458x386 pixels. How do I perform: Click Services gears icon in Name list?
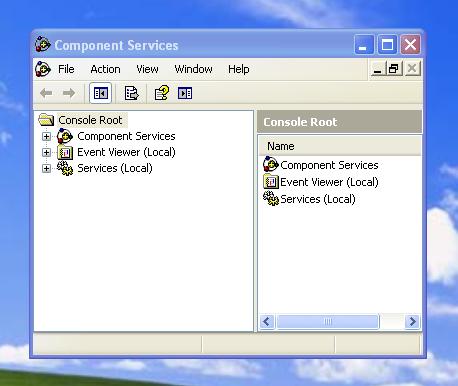point(271,198)
